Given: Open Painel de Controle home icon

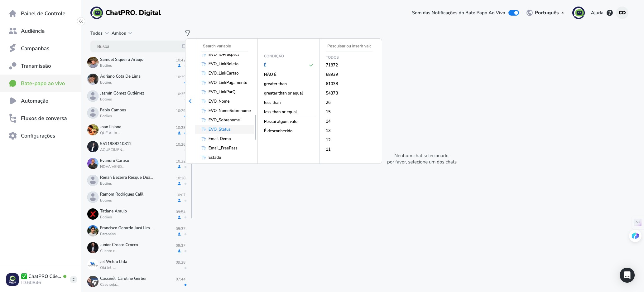Looking at the screenshot, I should (13, 13).
